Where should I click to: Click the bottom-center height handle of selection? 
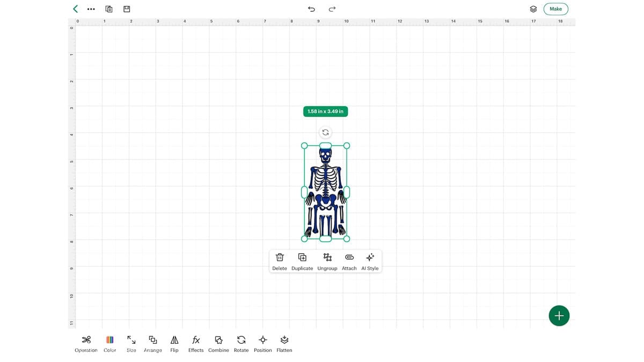point(325,239)
